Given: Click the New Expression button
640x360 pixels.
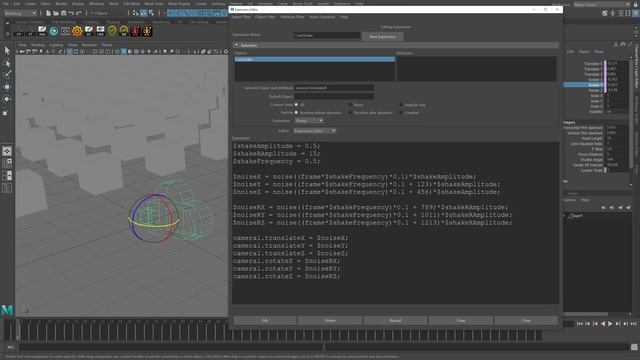Looking at the screenshot, I should pyautogui.click(x=382, y=36).
